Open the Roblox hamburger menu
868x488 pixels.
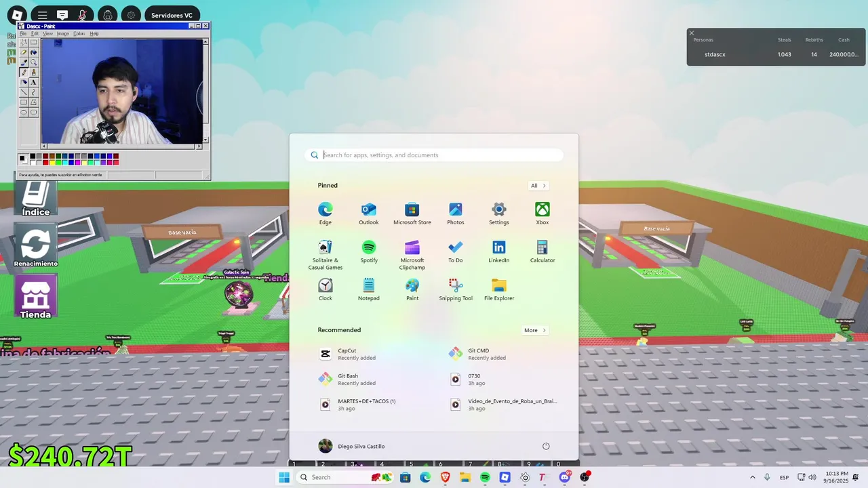point(42,15)
